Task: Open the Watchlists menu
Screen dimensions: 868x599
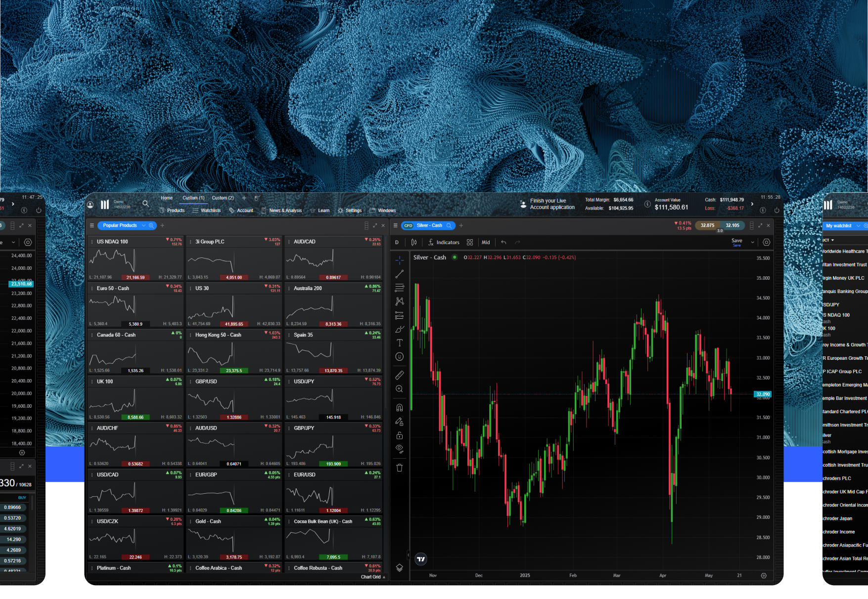Action: 207,211
